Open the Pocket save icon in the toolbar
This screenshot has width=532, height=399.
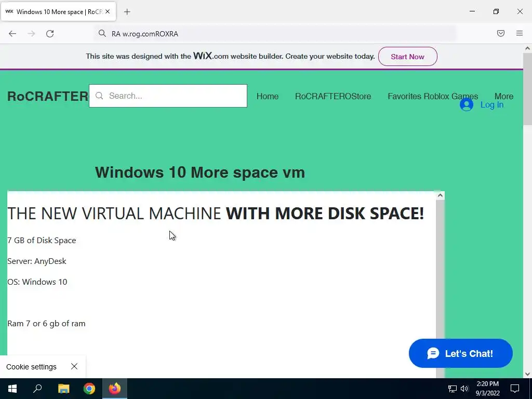click(x=501, y=33)
